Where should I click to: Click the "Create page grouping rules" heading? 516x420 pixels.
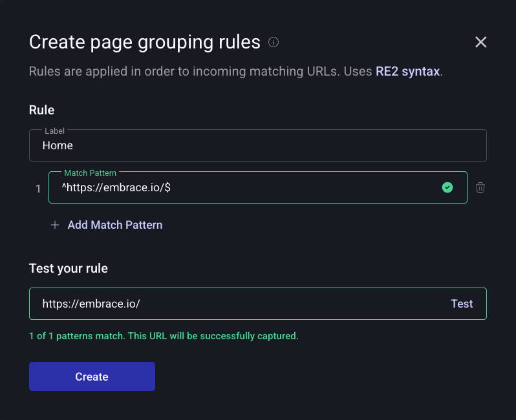[x=145, y=43]
